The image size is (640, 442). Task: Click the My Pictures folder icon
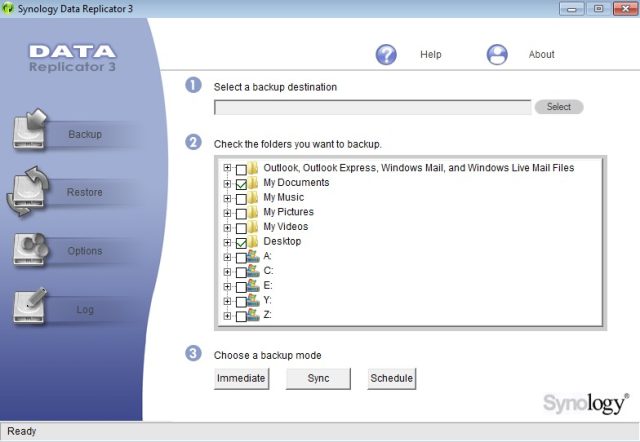pos(253,211)
